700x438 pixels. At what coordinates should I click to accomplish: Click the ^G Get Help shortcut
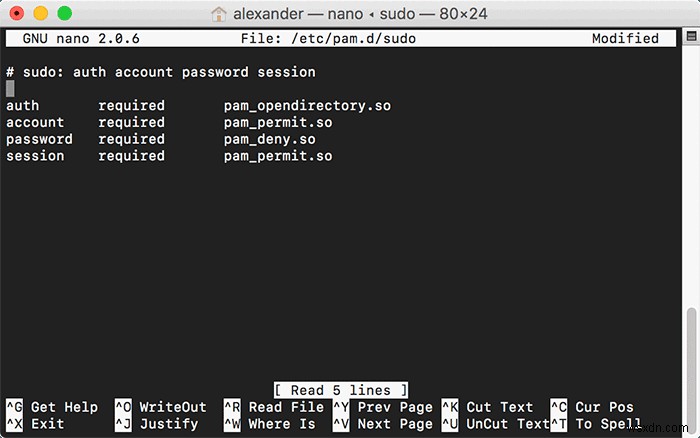pyautogui.click(x=52, y=407)
